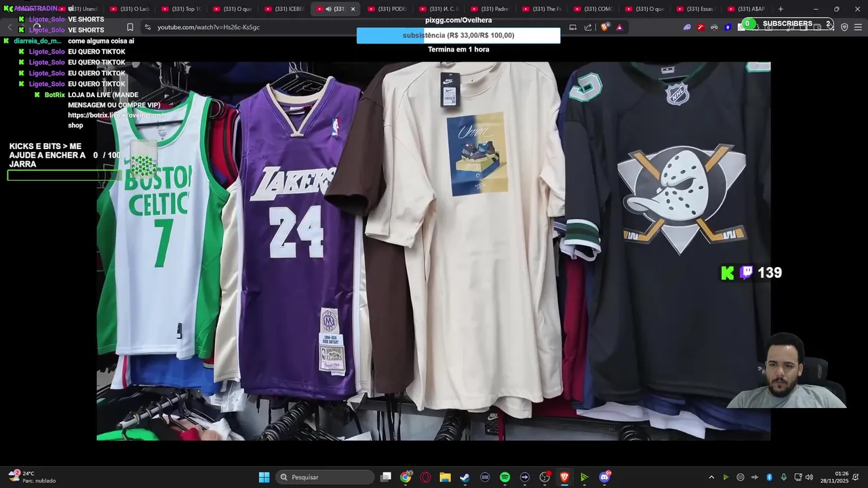
Task: Open File Explorer from the taskbar
Action: (445, 477)
